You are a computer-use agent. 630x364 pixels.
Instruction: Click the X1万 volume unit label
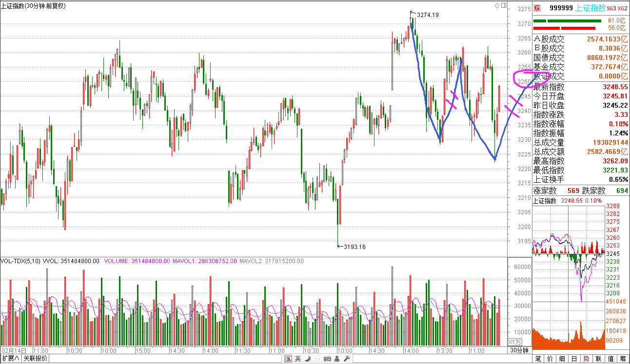pyautogui.click(x=515, y=342)
